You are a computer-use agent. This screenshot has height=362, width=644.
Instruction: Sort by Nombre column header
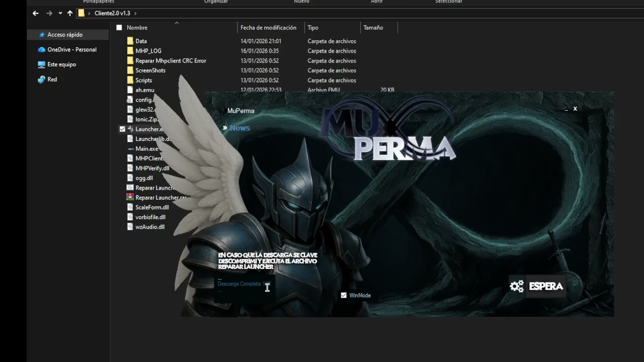coord(137,28)
